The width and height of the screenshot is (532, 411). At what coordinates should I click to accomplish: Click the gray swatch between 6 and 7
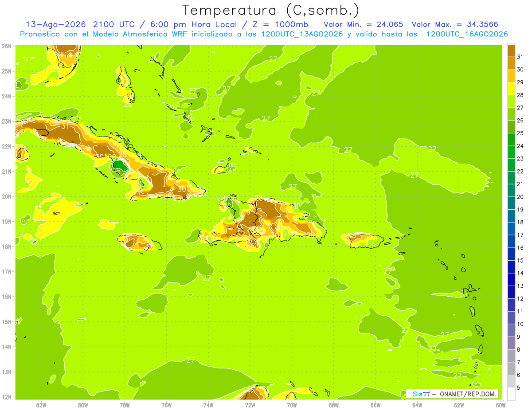(x=511, y=368)
